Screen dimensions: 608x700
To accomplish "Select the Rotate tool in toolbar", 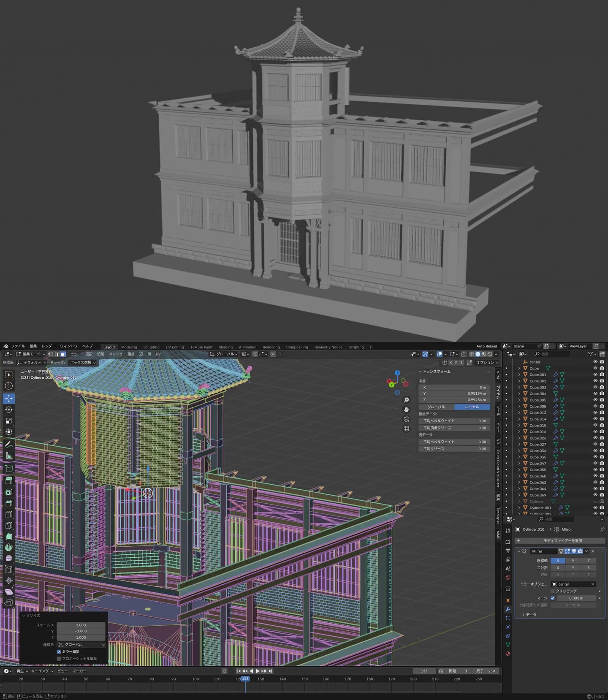I will (9, 410).
